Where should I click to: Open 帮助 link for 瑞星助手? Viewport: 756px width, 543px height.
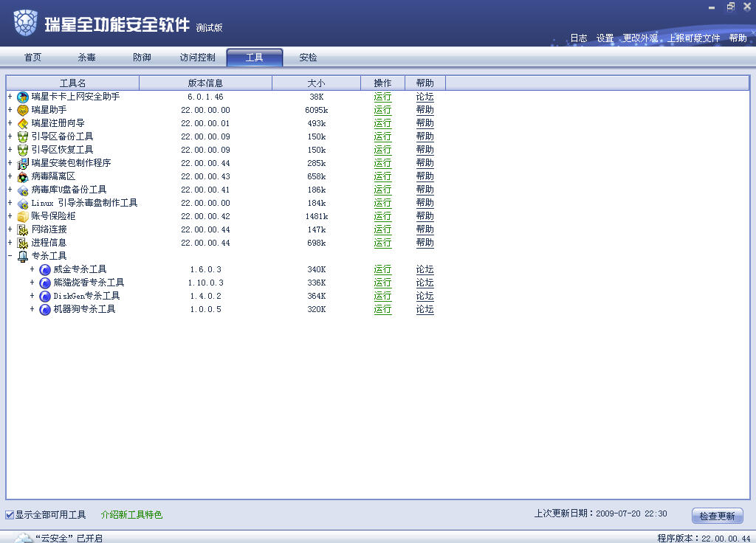tap(425, 111)
